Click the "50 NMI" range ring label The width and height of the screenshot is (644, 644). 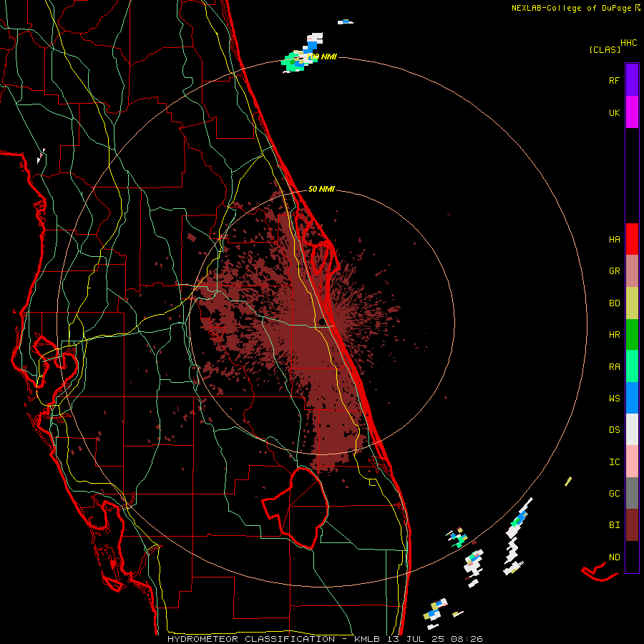[x=321, y=189]
